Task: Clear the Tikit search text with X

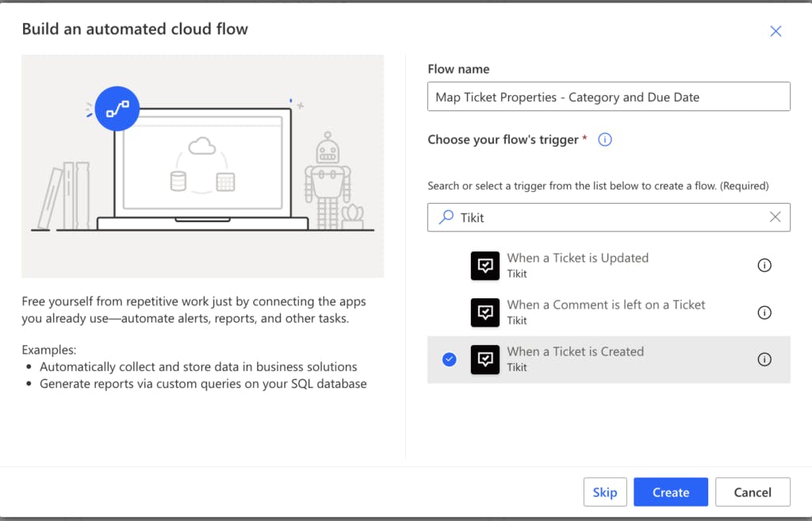Action: coord(775,217)
